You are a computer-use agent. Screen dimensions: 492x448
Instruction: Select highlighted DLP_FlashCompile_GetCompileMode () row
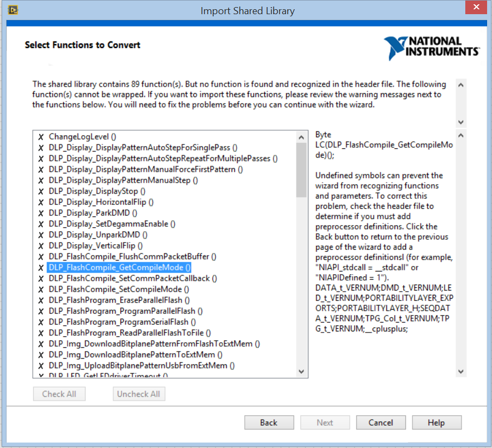[x=119, y=268]
